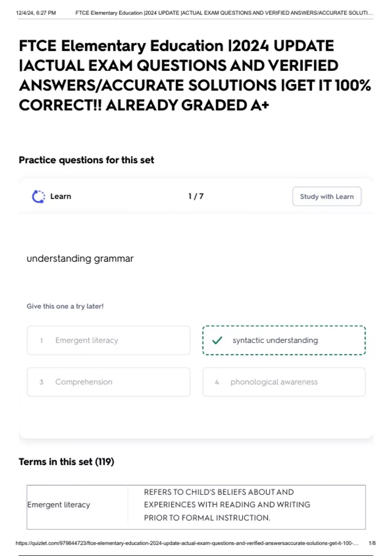Click the green checkmark on the correct answer
Viewport: 392px width, 556px height.
(x=217, y=340)
